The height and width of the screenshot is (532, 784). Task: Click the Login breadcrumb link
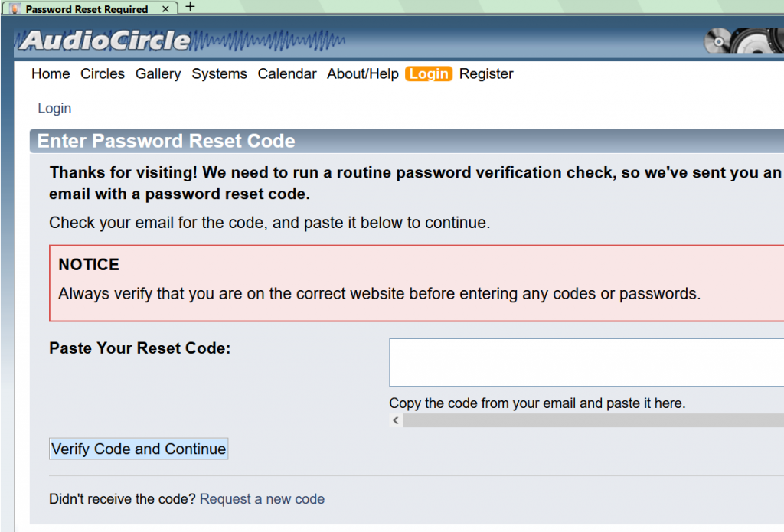(54, 108)
